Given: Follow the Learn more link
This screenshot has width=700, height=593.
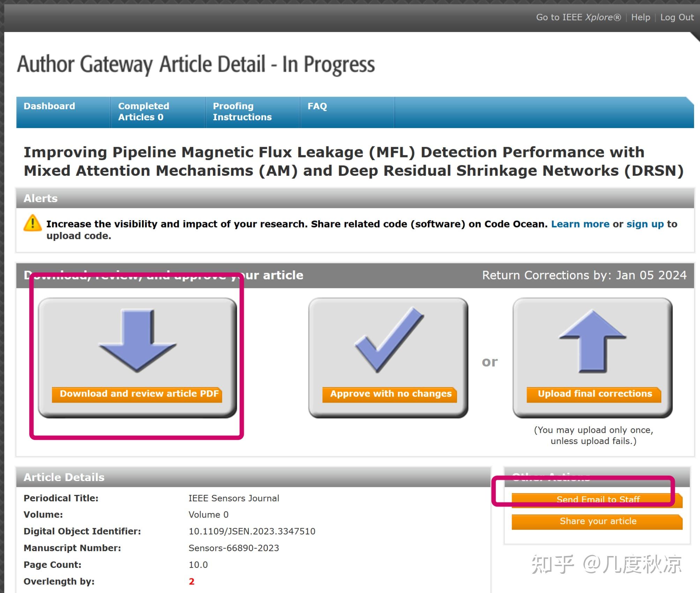Looking at the screenshot, I should 580,224.
